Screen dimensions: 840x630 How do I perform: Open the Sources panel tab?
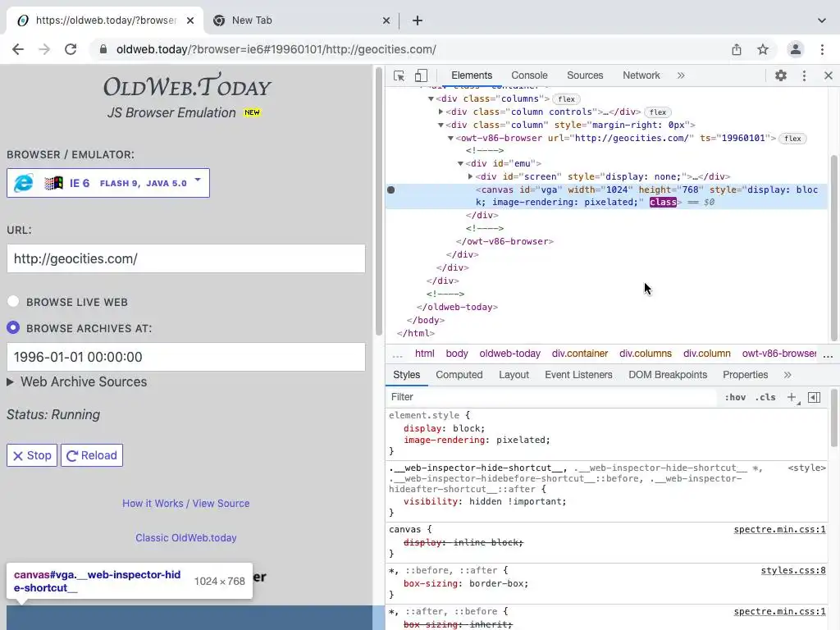[585, 75]
